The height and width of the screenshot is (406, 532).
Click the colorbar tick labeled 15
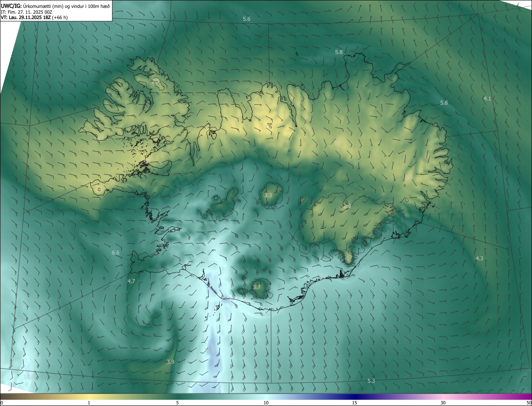point(355,403)
